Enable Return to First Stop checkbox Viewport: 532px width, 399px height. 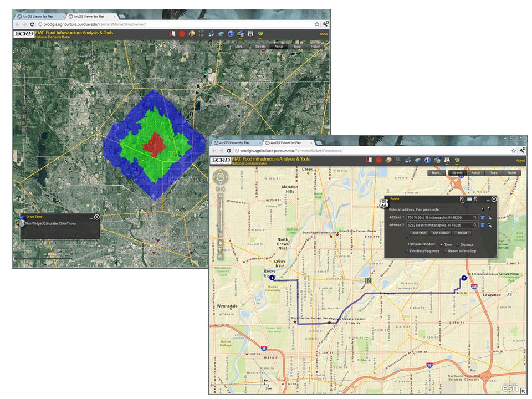coord(445,251)
